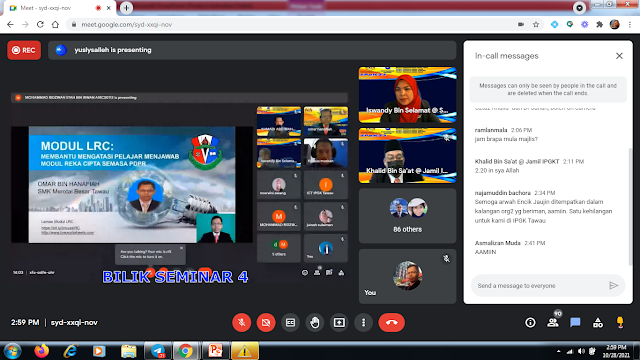This screenshot has width=640, height=360.
Task: Click camera permission icon in address bar
Action: pyautogui.click(x=521, y=24)
